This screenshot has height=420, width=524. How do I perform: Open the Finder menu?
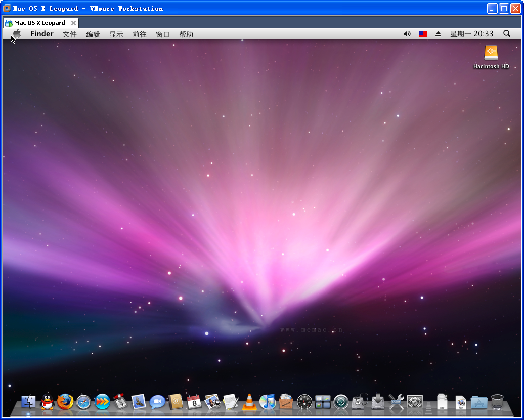42,34
